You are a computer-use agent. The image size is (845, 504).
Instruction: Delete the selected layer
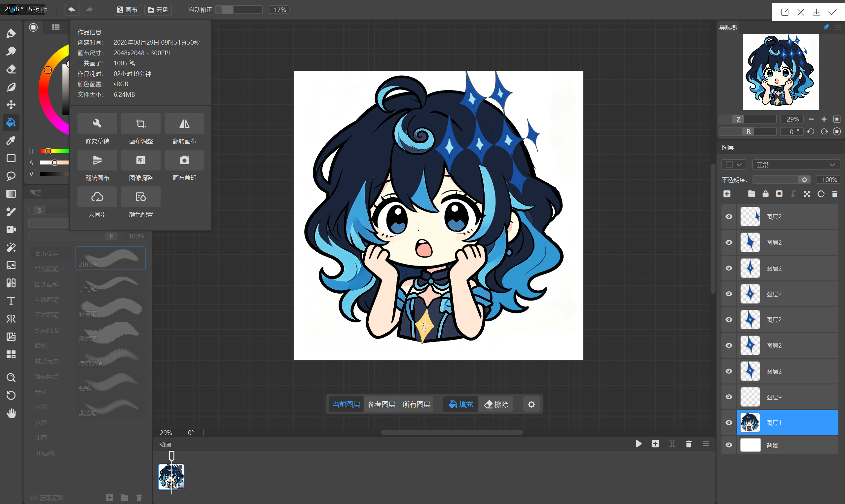click(x=834, y=194)
